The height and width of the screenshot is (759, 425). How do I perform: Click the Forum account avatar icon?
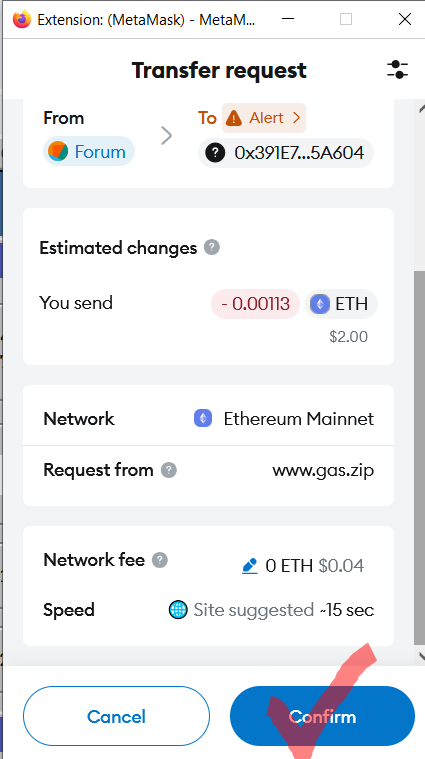point(58,152)
